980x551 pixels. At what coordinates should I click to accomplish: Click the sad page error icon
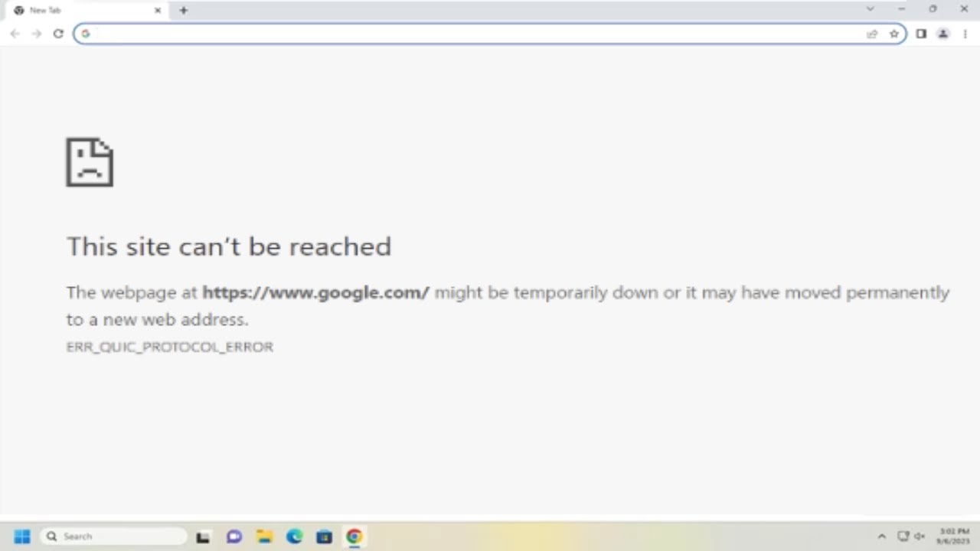(90, 162)
